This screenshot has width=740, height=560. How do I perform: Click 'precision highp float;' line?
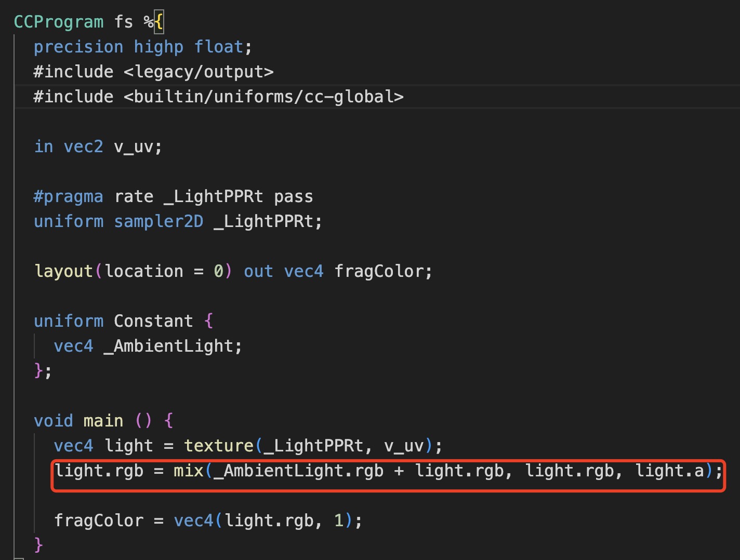coord(143,47)
